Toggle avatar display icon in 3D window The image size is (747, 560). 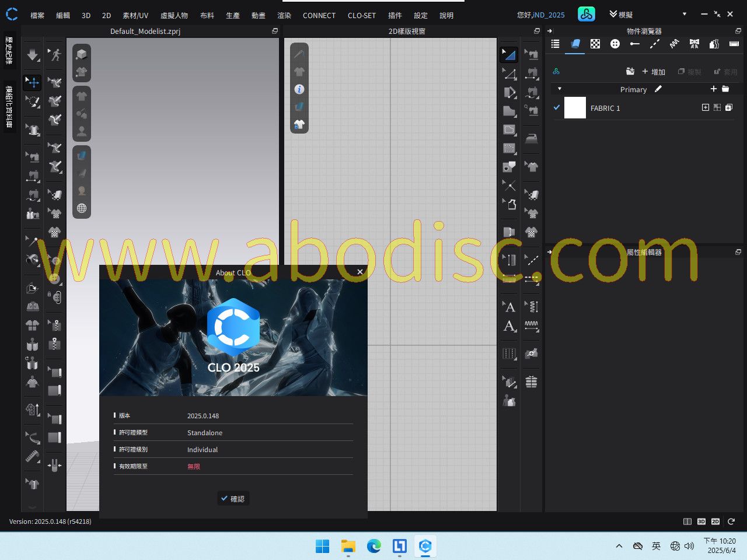click(82, 131)
